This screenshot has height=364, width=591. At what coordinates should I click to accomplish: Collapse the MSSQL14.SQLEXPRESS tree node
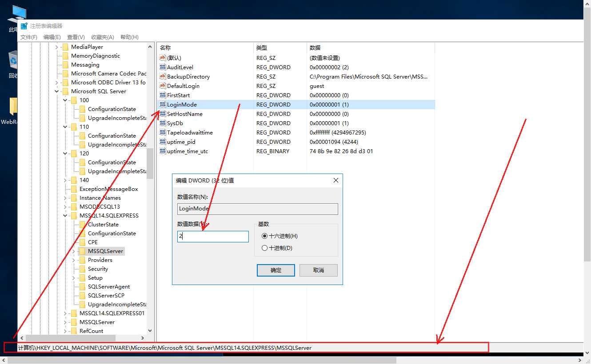tap(65, 215)
